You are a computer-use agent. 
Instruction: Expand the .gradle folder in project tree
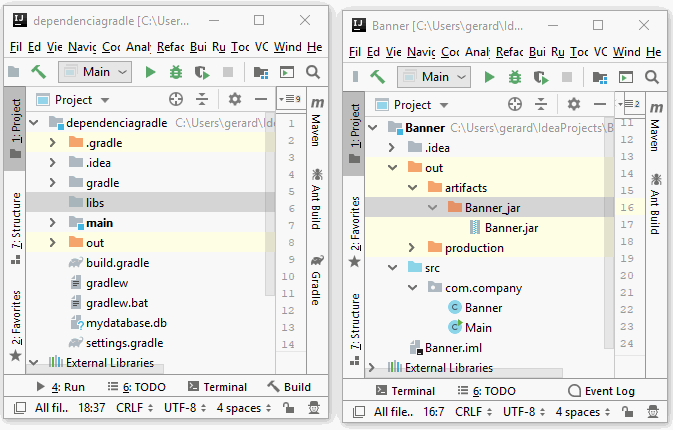pos(53,143)
